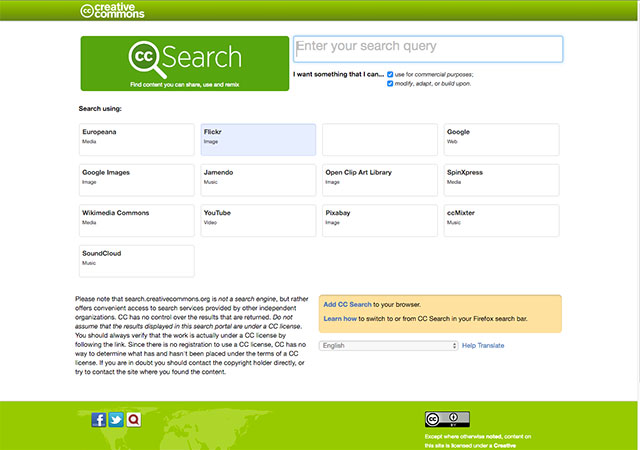Click the 'Learn how' link

[340, 319]
